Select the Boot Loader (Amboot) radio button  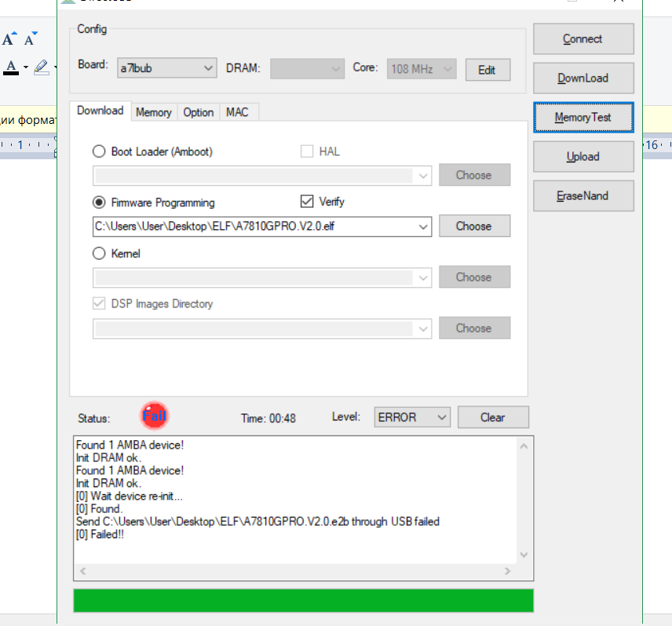point(99,151)
